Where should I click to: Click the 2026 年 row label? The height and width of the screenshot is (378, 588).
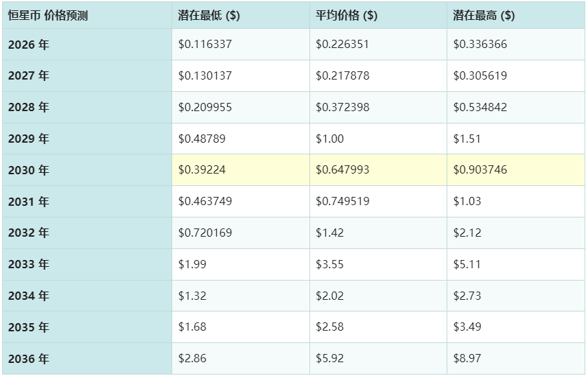point(29,45)
